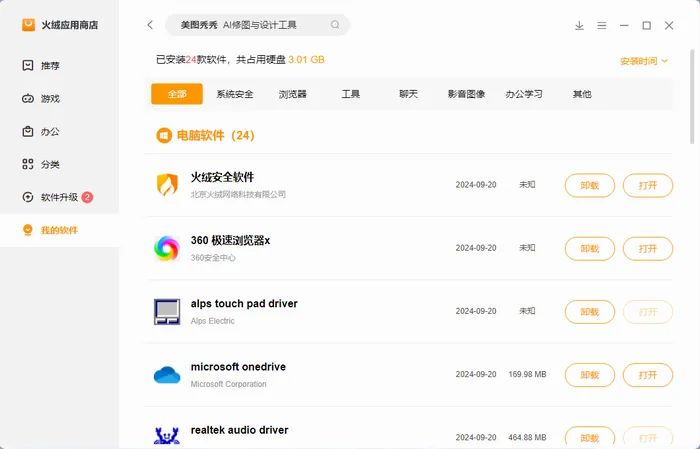This screenshot has width=700, height=449.
Task: Click the 360 极速浏览器x name text
Action: click(230, 241)
